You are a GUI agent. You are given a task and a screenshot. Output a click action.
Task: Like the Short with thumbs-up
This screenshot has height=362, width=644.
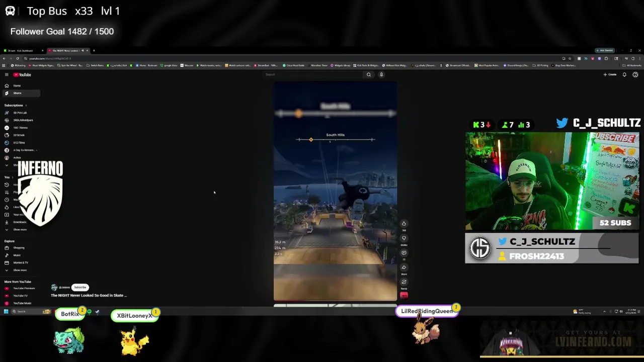pos(404,224)
